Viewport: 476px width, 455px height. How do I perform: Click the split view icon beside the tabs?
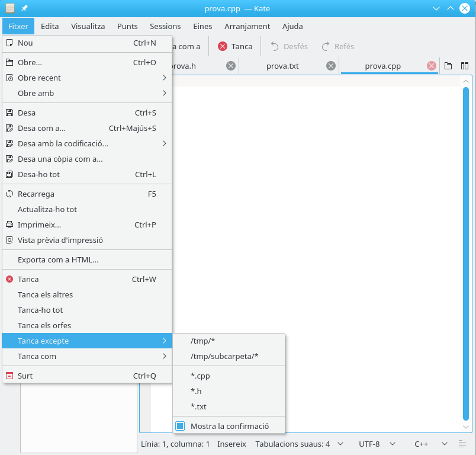pos(465,66)
